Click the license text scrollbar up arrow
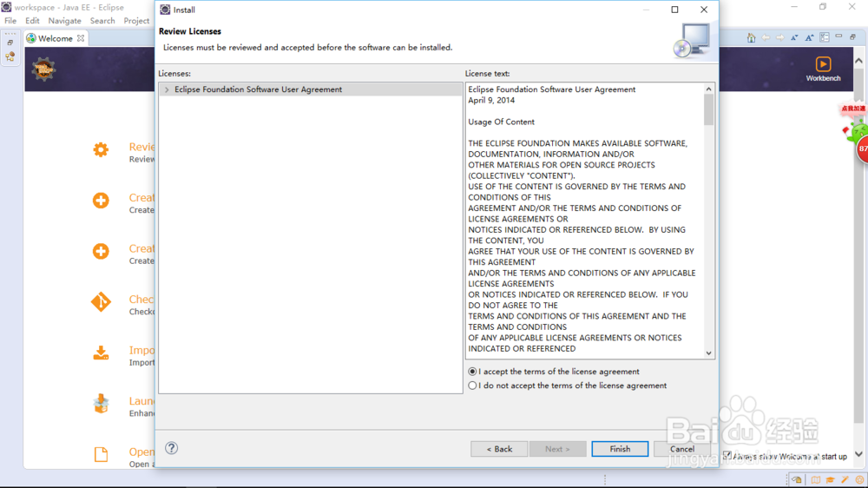868x488 pixels. coord(708,89)
